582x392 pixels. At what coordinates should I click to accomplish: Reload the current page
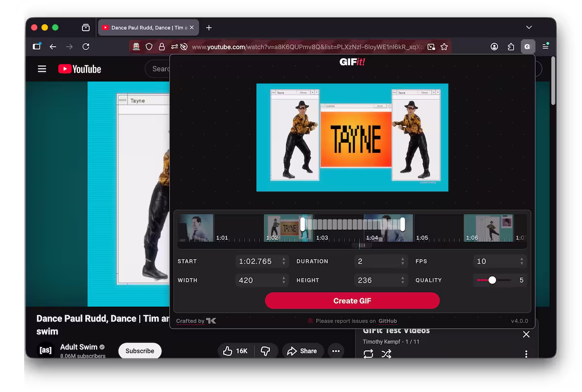pyautogui.click(x=86, y=47)
